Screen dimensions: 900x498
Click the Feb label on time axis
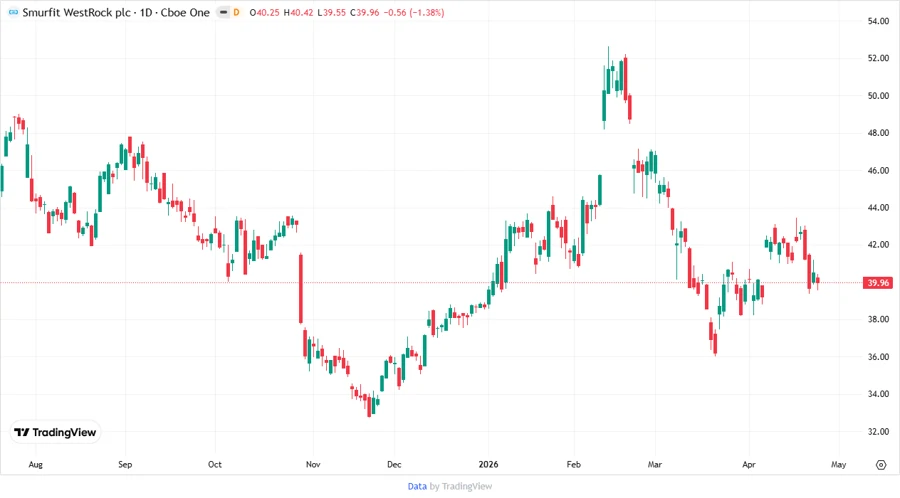pyautogui.click(x=573, y=465)
